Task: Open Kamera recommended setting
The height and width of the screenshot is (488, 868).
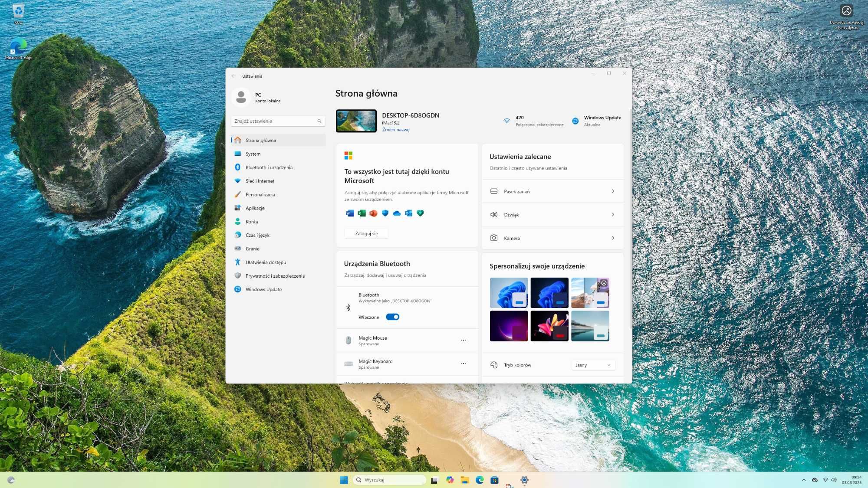Action: click(552, 238)
